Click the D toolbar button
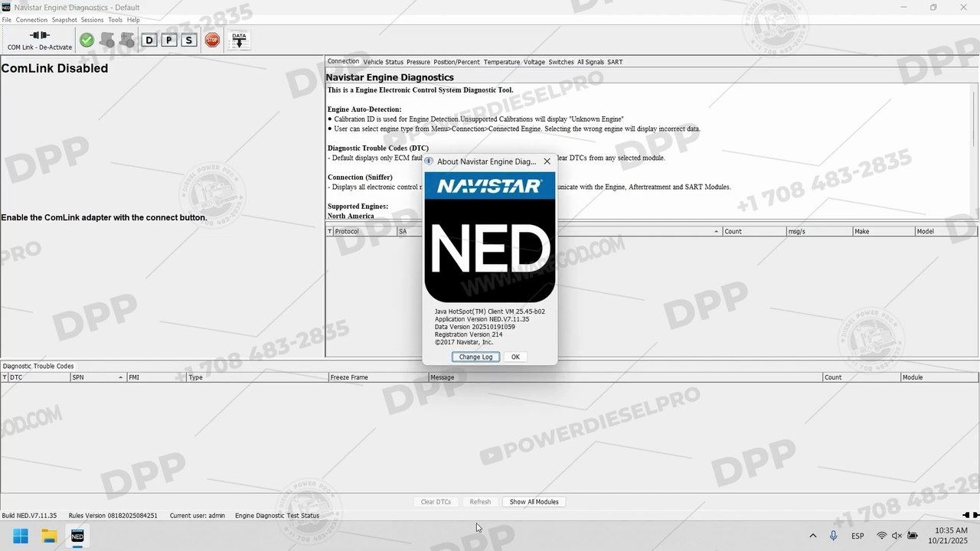This screenshot has height=551, width=980. coord(149,40)
